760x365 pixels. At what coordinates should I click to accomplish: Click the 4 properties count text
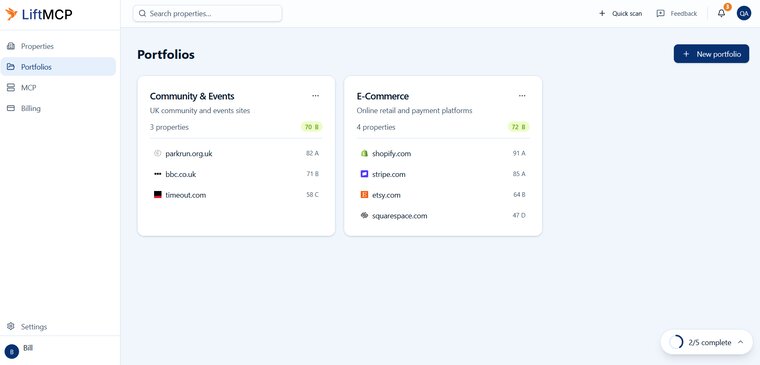pos(376,127)
